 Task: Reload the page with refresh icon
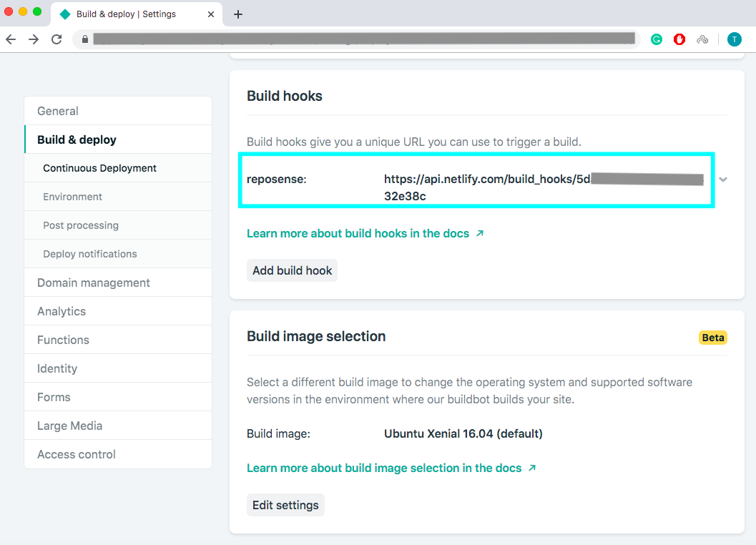tap(57, 39)
